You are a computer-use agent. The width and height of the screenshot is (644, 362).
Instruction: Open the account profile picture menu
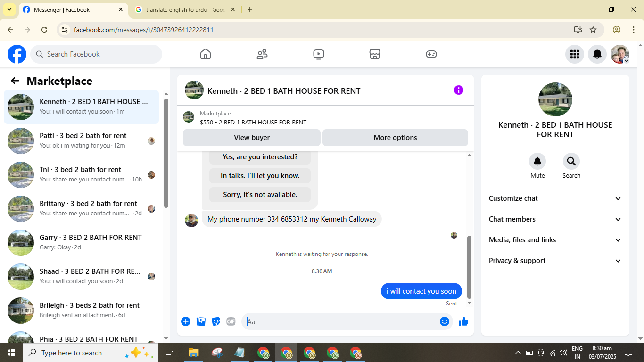(x=620, y=54)
